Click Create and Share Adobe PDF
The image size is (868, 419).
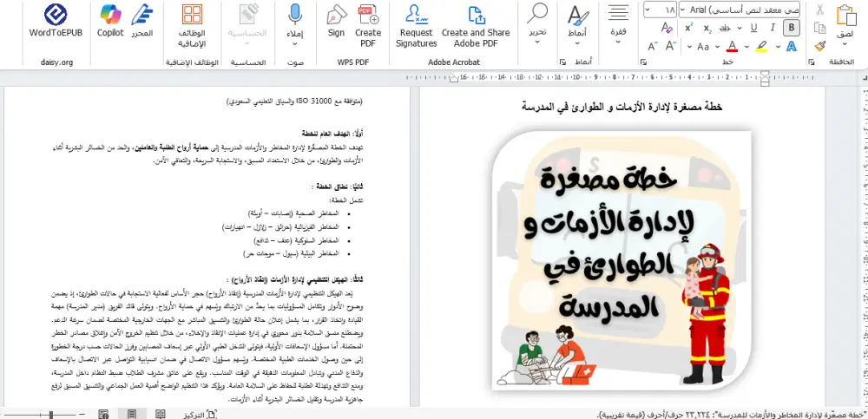click(476, 26)
